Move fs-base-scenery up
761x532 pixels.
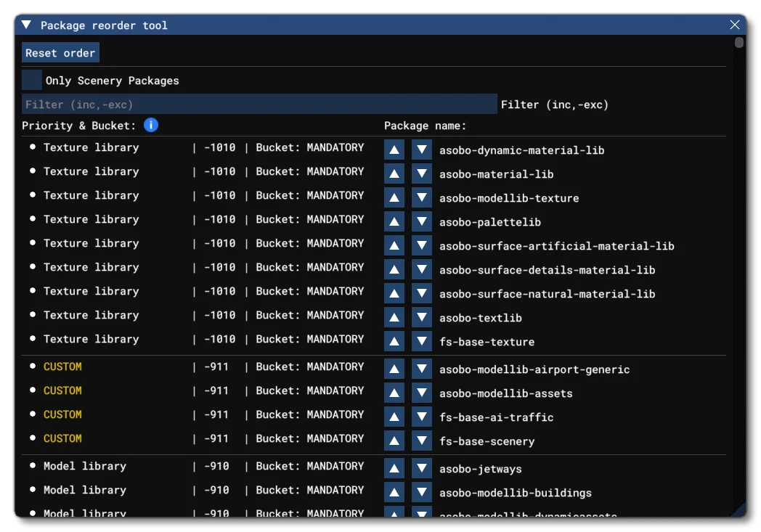(394, 441)
